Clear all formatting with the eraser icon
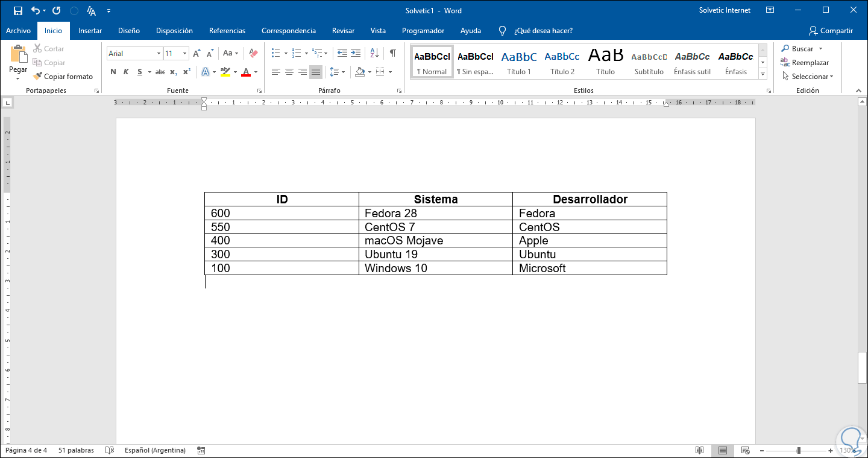 pyautogui.click(x=253, y=54)
